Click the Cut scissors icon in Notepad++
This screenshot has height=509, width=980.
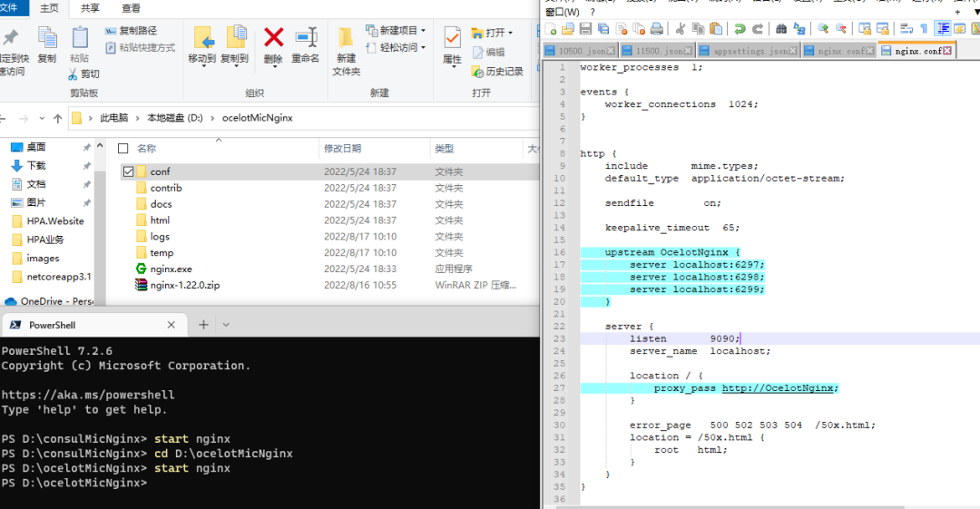681,29
